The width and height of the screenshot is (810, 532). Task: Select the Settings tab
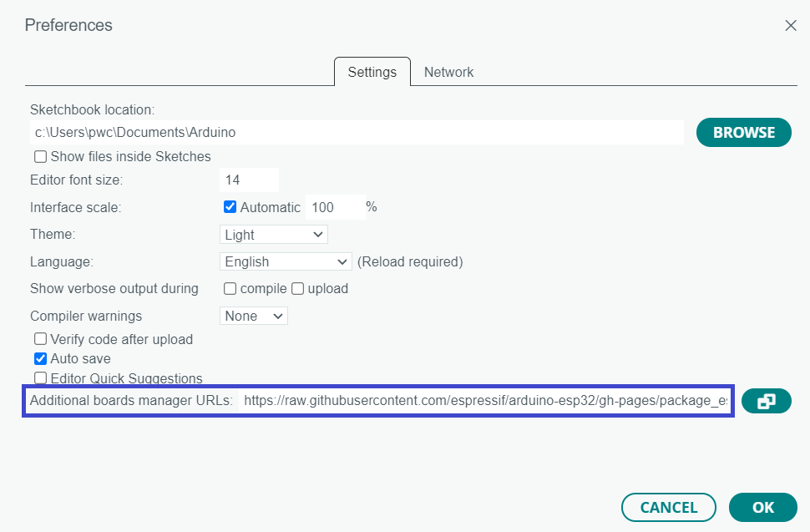click(x=372, y=72)
